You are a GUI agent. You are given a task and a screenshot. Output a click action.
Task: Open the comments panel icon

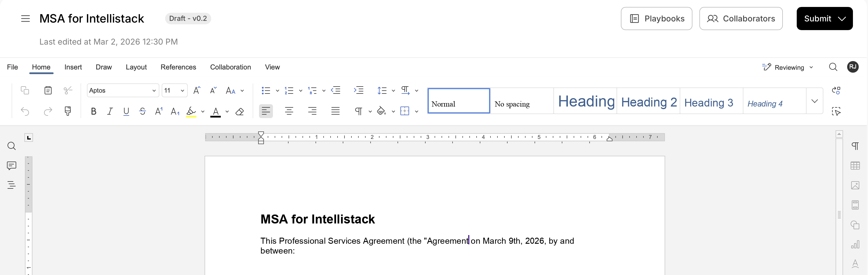[12, 165]
